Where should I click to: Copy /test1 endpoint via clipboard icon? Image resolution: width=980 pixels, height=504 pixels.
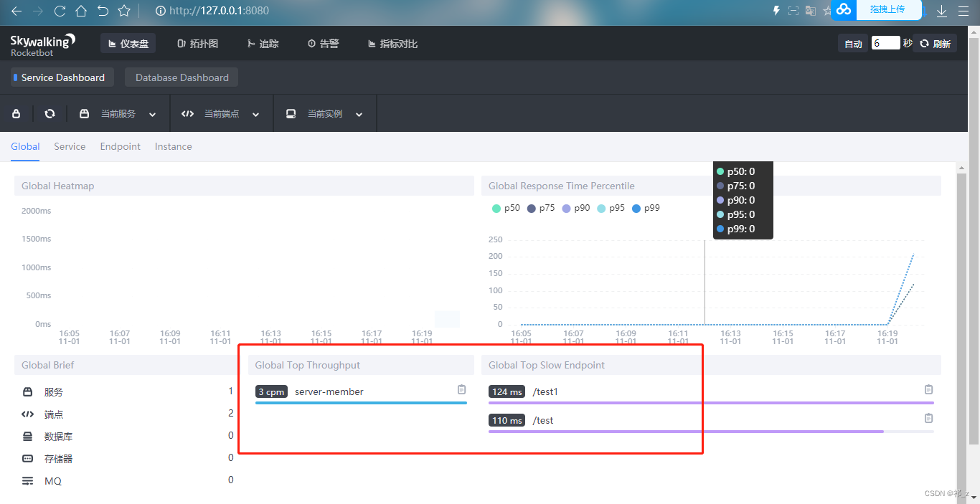click(x=928, y=389)
